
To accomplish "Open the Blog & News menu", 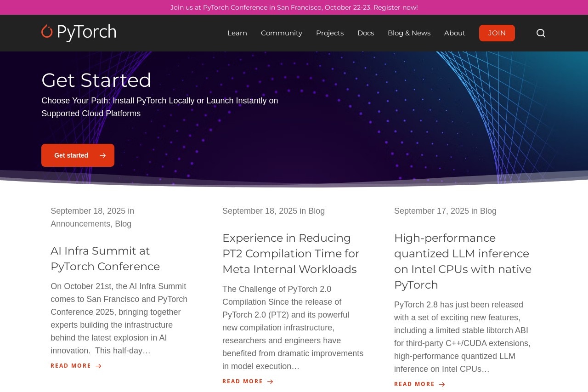I will point(409,33).
